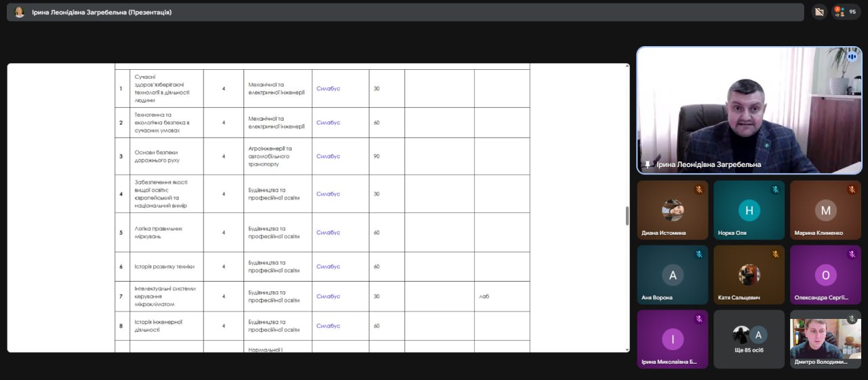The image size is (868, 380).
Task: Click the muted mic icon on Катя Сальцевич's tile
Action: pyautogui.click(x=774, y=254)
